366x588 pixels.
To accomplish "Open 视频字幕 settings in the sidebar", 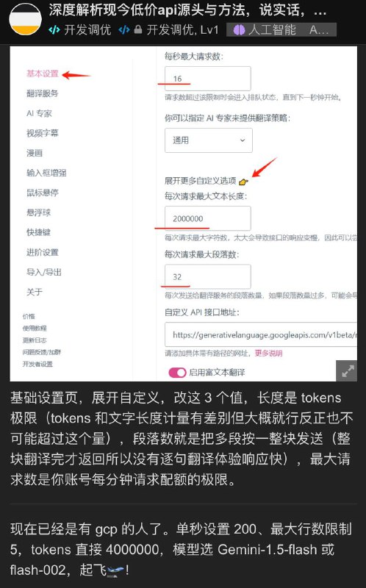I will [x=43, y=133].
